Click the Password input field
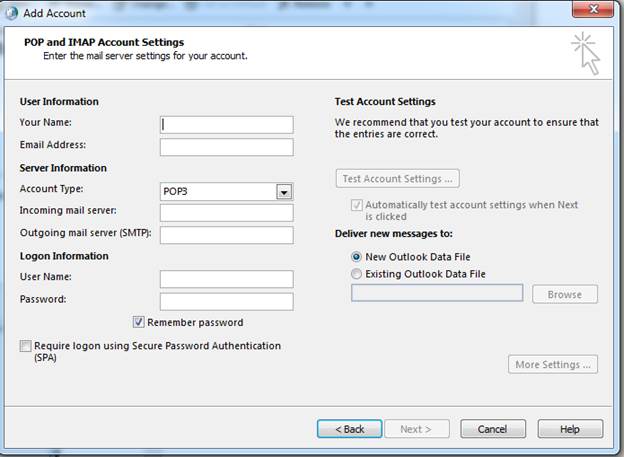This screenshot has height=457, width=624. coord(226,302)
